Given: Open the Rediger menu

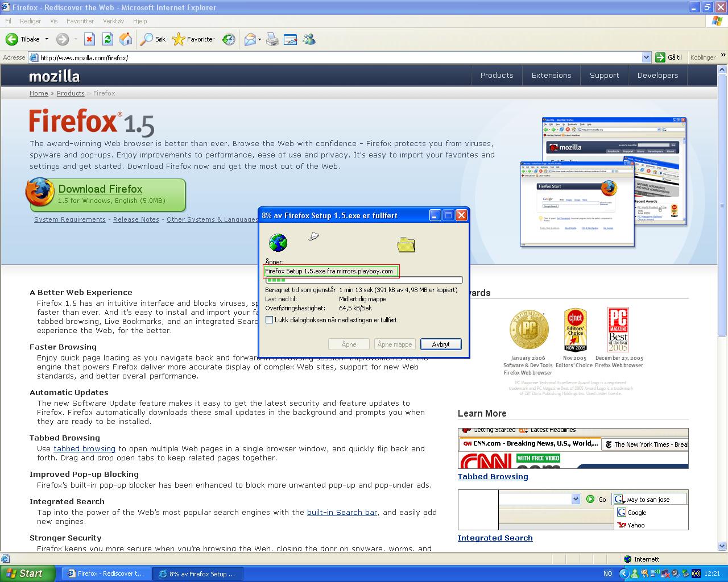Looking at the screenshot, I should pyautogui.click(x=30, y=21).
